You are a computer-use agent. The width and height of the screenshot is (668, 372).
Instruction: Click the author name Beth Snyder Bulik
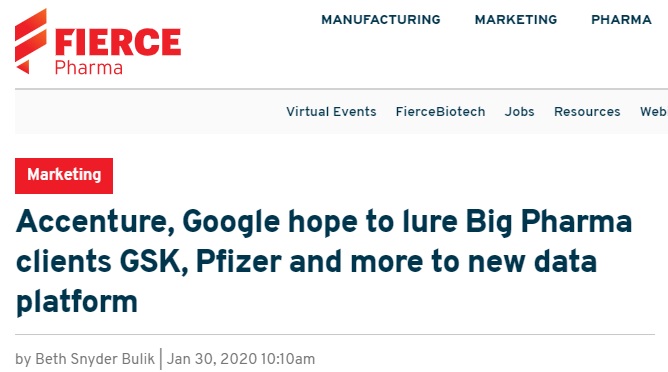tap(95, 359)
